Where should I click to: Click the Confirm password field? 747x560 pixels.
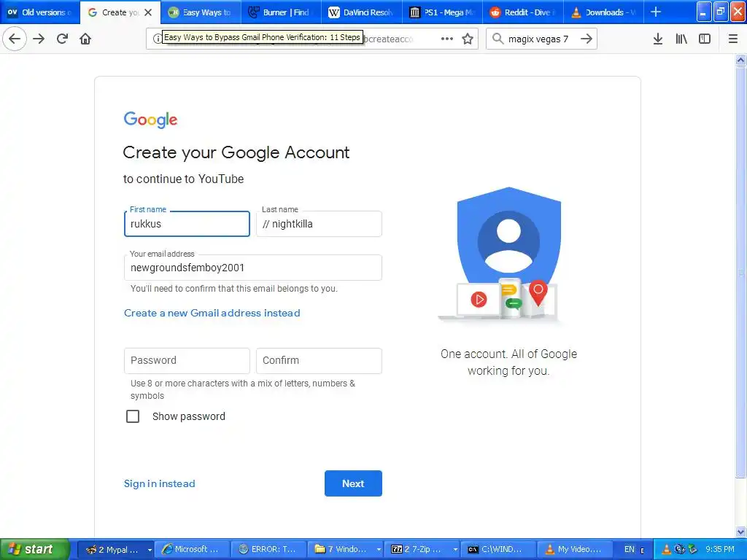click(319, 360)
